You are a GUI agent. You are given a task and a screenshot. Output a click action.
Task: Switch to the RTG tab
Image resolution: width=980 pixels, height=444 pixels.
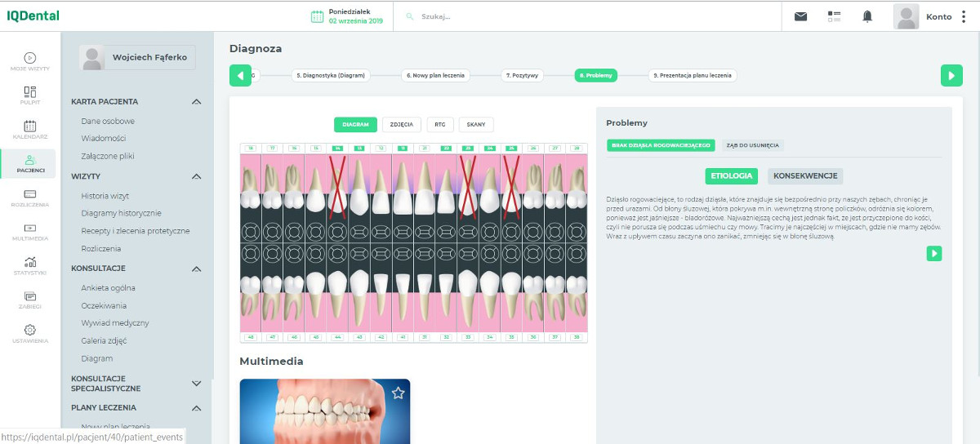(x=440, y=125)
